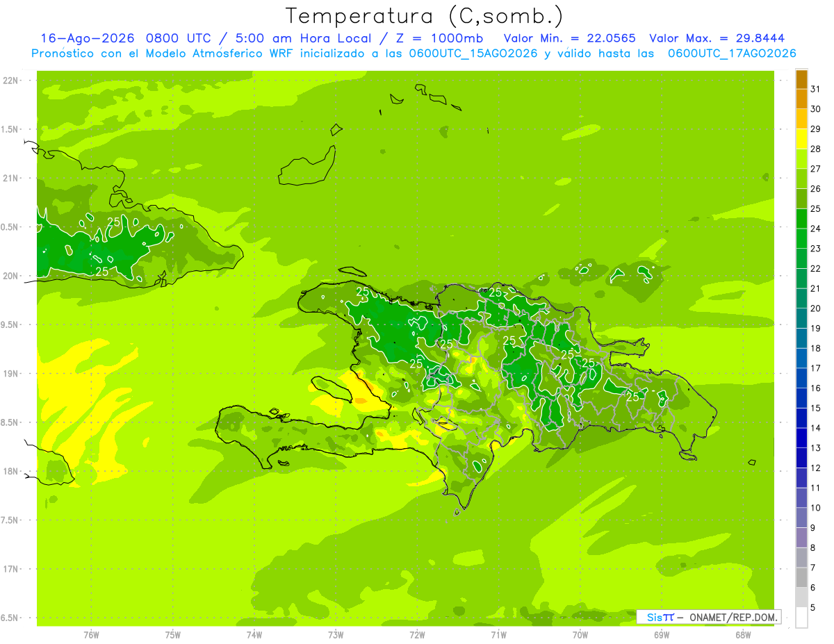Click the '69W' longitude axis label
The width and height of the screenshot is (834, 644).
point(662,634)
